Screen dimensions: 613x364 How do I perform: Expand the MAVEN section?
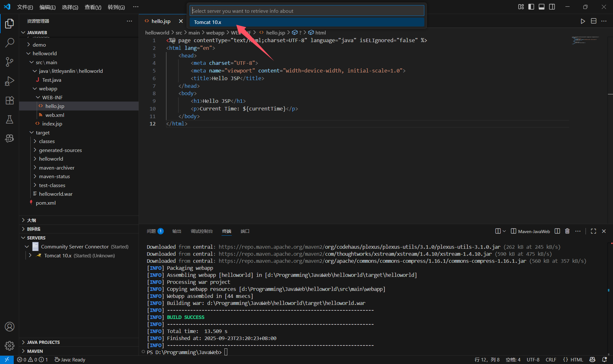pyautogui.click(x=35, y=351)
